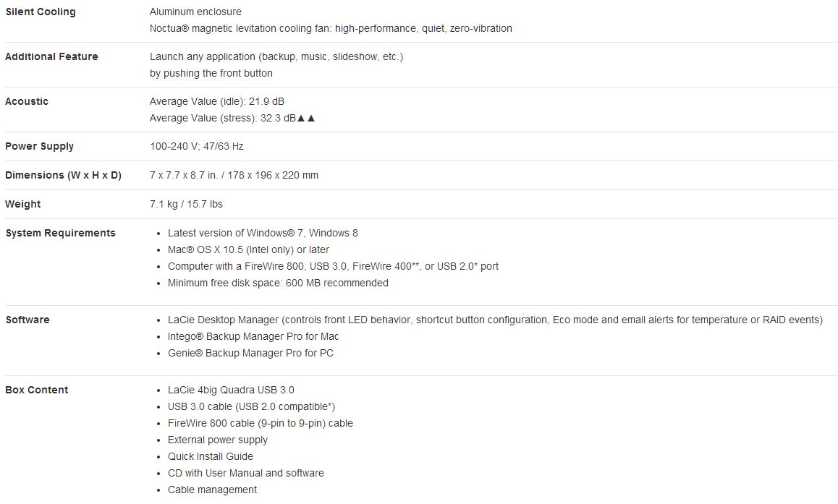Select the Mac OS X 10.5 requirement item
838x504 pixels.
[248, 249]
